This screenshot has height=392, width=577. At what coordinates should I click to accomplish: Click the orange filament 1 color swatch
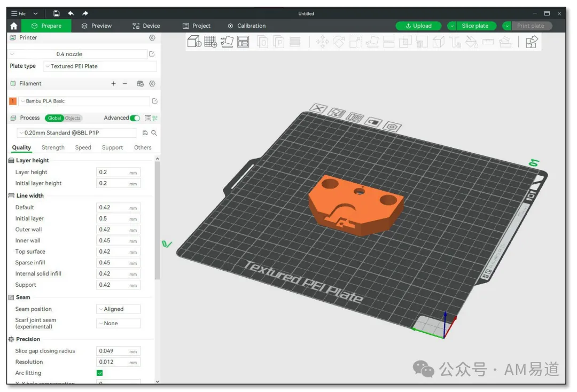(x=13, y=101)
